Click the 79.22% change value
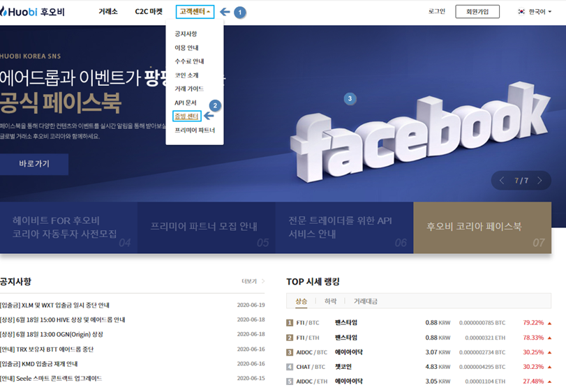This screenshot has height=392, width=566. pyautogui.click(x=533, y=323)
